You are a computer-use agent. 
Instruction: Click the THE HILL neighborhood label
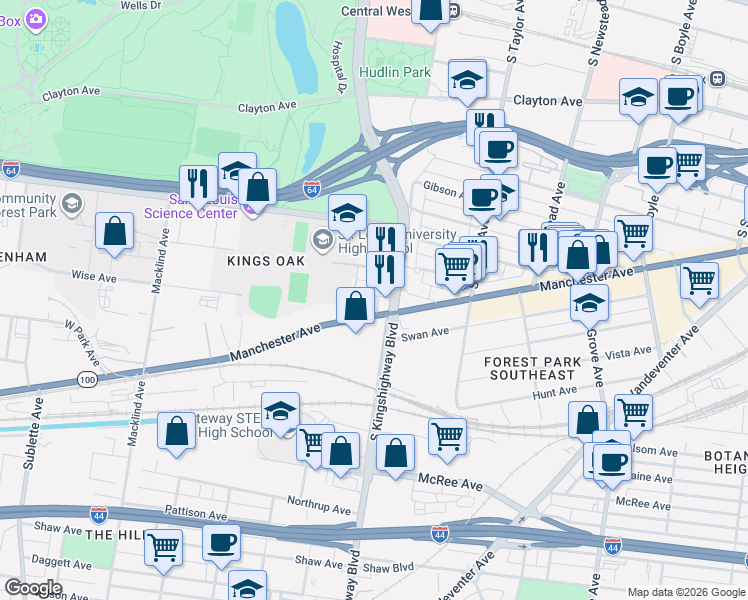[116, 535]
